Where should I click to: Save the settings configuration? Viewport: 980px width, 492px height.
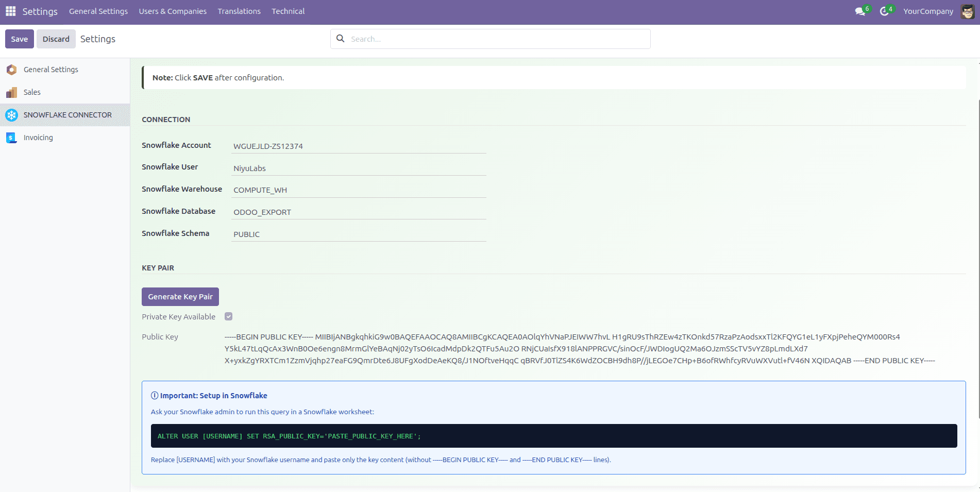[x=20, y=39]
